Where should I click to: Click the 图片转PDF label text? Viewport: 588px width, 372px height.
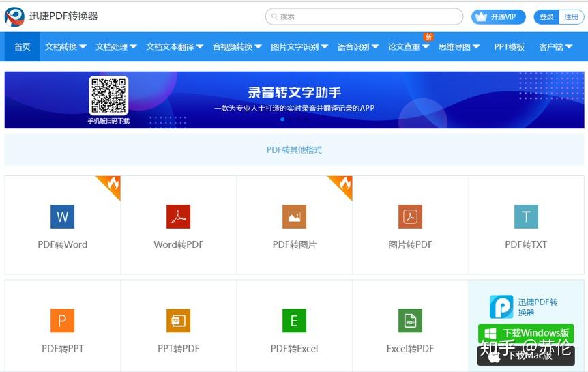pos(410,245)
